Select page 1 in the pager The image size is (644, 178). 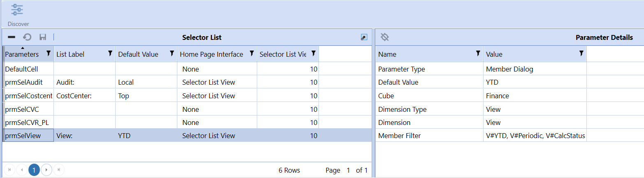tap(34, 170)
